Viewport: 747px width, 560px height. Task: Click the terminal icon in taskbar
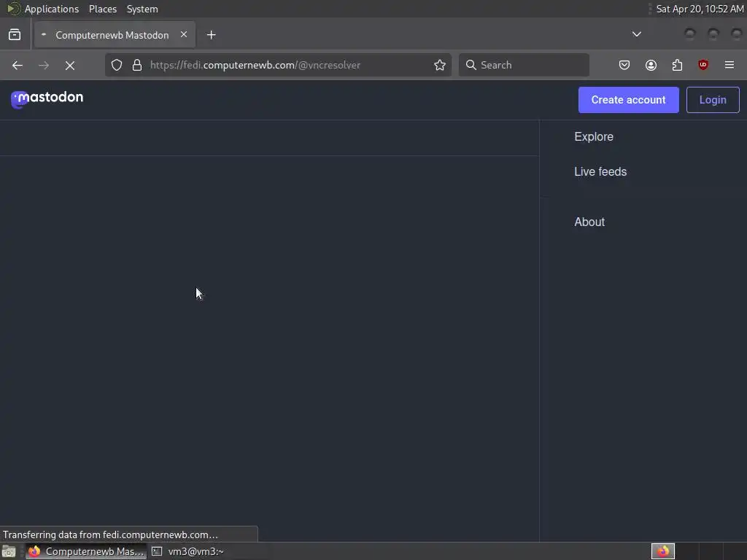coord(157,551)
